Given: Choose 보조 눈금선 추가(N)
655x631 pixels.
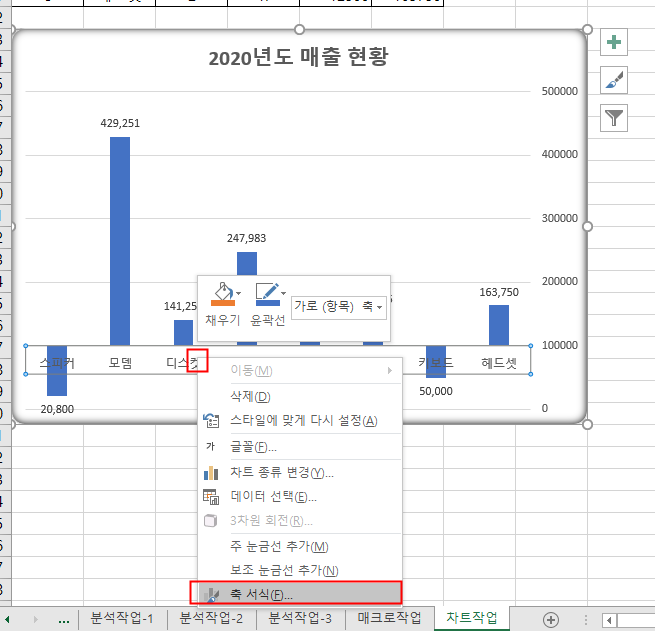Looking at the screenshot, I should (300, 570).
